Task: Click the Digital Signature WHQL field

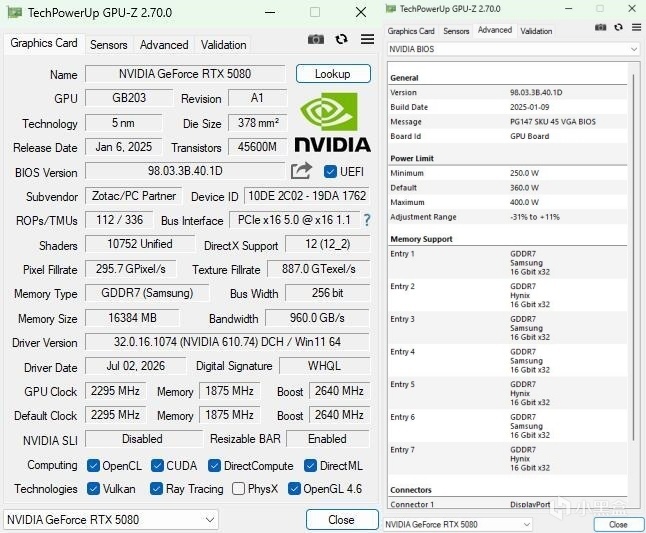Action: click(x=324, y=366)
